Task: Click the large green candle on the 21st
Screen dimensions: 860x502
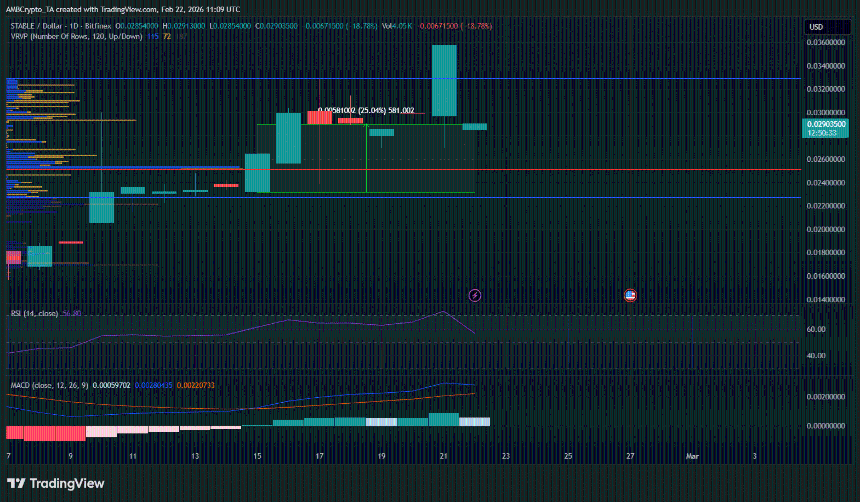Action: point(444,80)
